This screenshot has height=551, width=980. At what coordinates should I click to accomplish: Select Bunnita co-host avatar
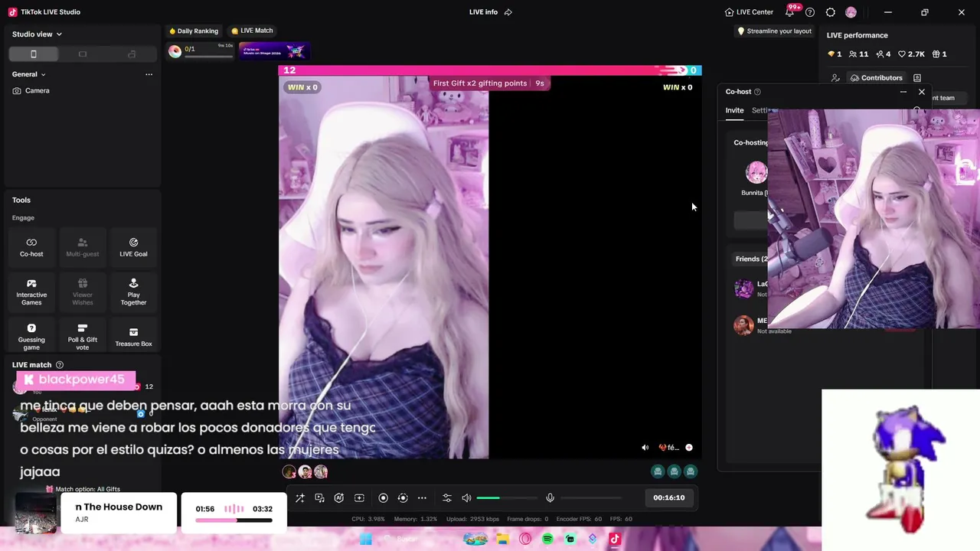(756, 172)
